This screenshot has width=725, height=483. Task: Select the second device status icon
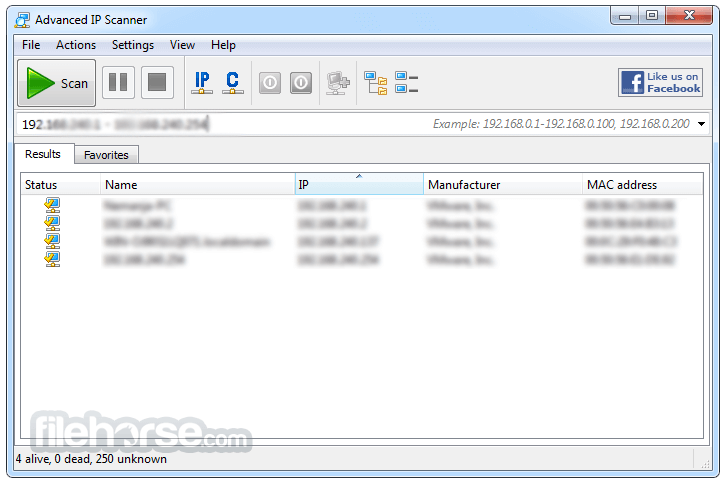pyautogui.click(x=52, y=223)
